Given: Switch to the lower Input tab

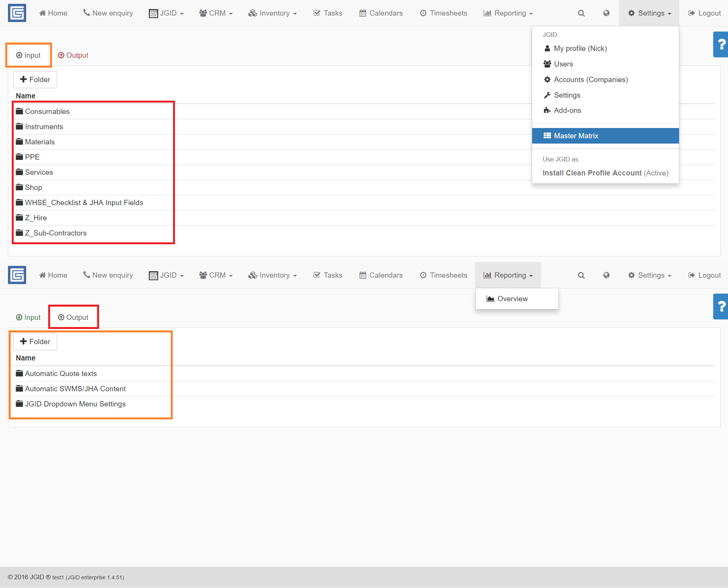Looking at the screenshot, I should pos(28,317).
